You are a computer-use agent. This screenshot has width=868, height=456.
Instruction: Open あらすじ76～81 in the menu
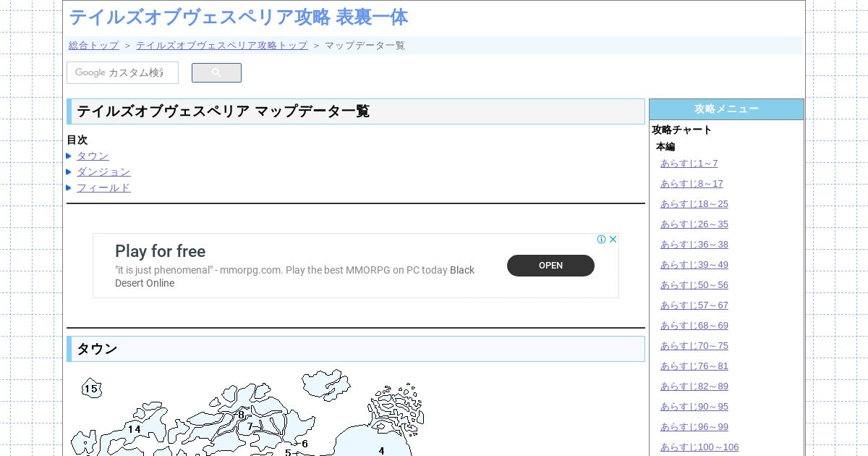(x=694, y=366)
